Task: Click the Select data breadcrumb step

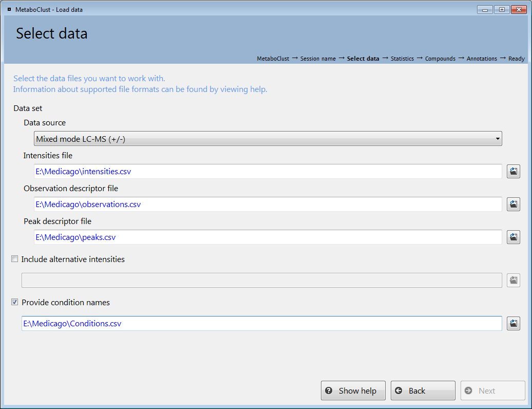Action: coord(363,59)
